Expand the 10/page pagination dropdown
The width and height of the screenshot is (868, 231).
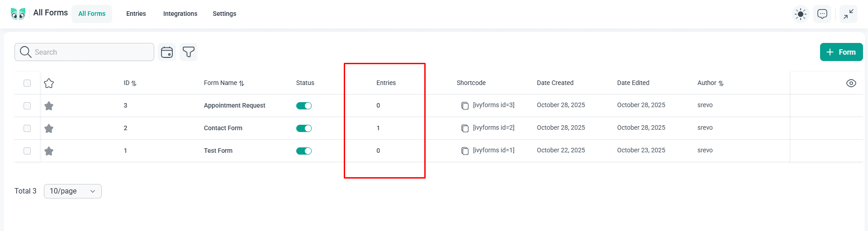pos(73,191)
